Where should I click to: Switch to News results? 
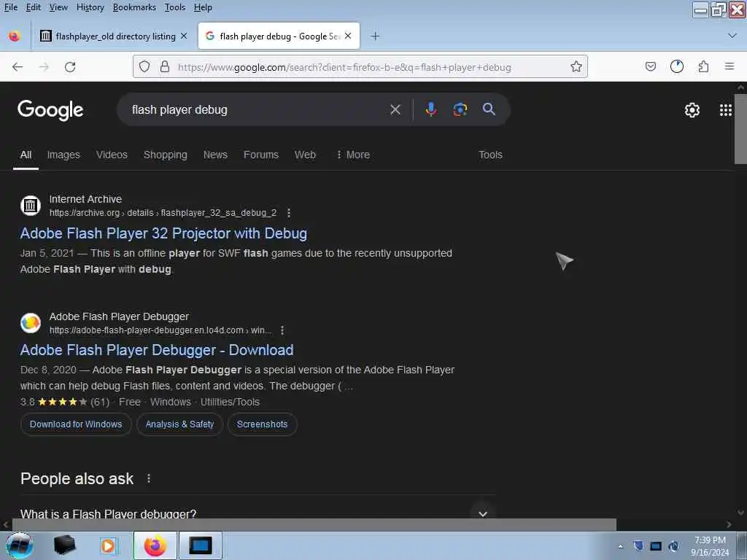coord(215,155)
